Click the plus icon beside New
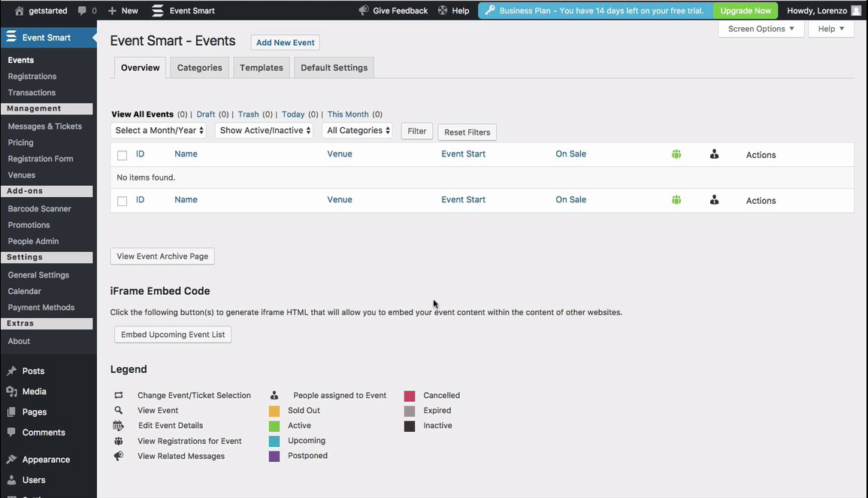The image size is (868, 498). tap(113, 11)
